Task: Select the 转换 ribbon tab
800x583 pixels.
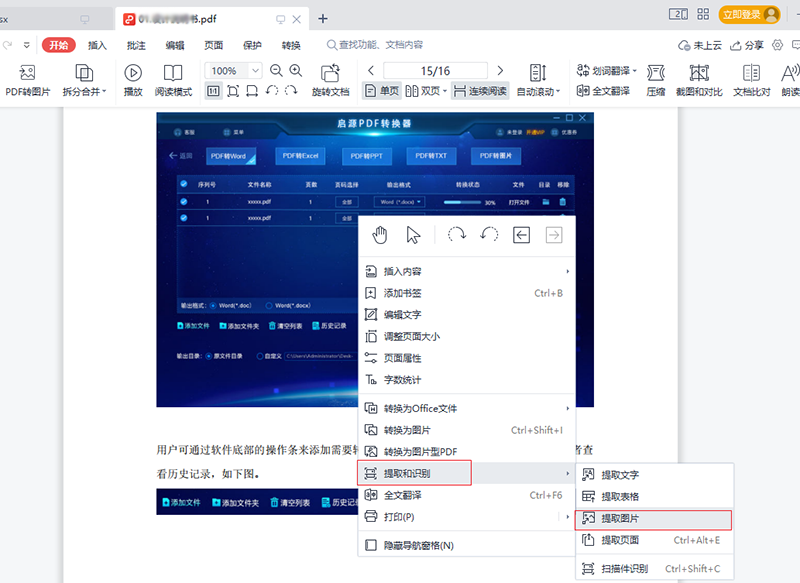Action: 291,45
